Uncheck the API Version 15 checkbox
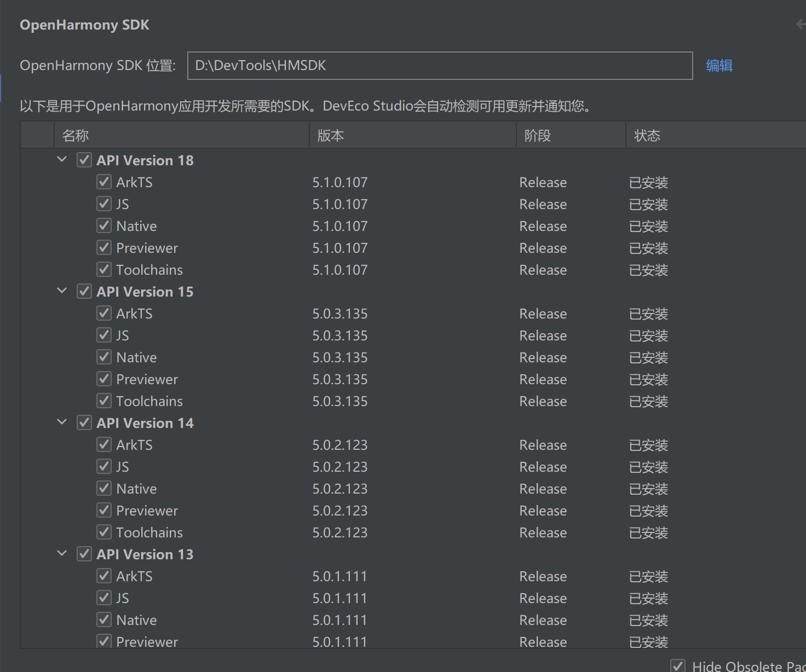806x672 pixels. tap(84, 291)
